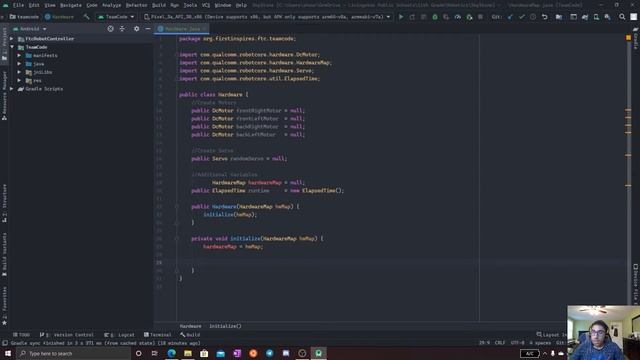640x360 pixels.
Task: Open File Explorer from taskbar
Action: (188, 353)
